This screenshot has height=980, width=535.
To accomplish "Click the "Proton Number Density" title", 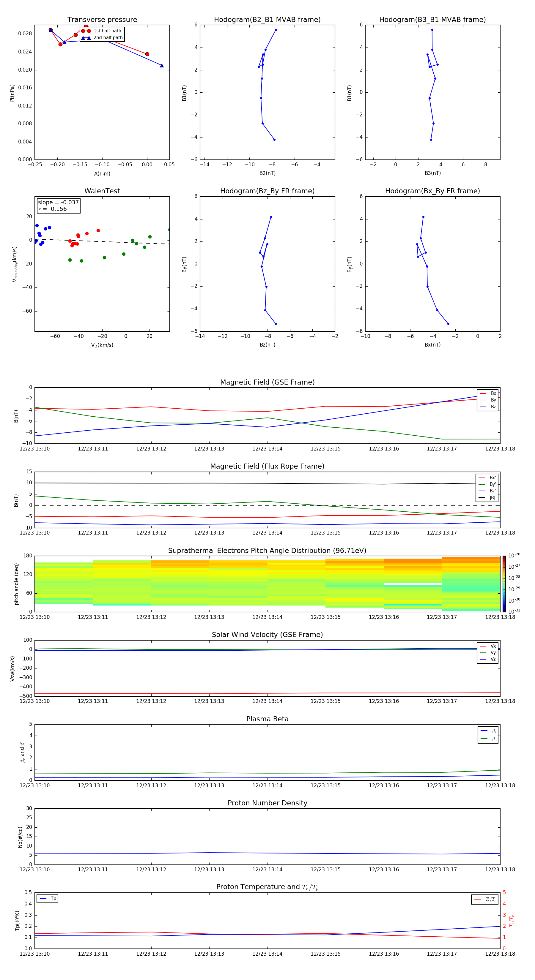I will [x=267, y=803].
